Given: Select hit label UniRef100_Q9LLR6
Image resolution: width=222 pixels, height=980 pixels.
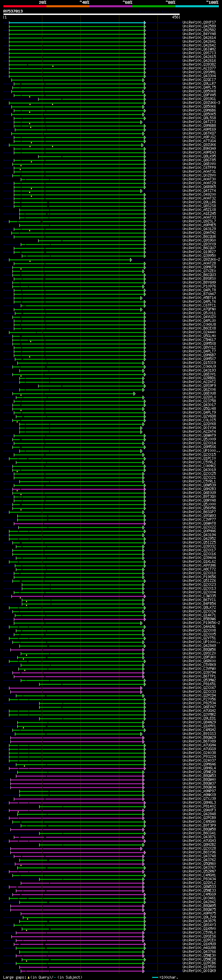Looking at the screenshot, I should click(x=199, y=202).
